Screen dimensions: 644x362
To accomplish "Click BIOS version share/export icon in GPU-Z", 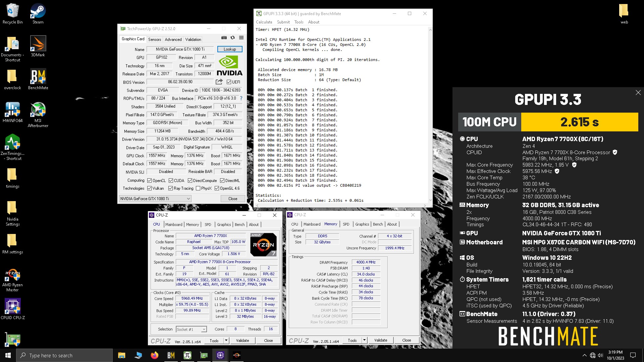I will [219, 82].
